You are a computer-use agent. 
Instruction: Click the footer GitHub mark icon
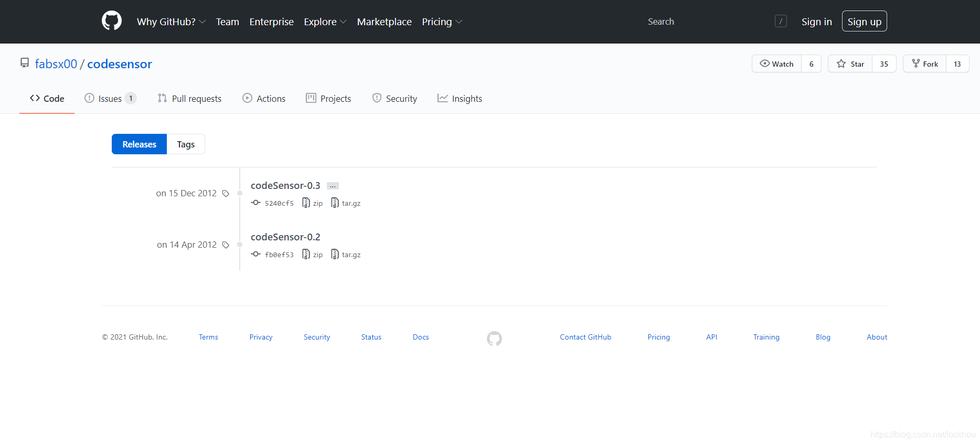494,339
